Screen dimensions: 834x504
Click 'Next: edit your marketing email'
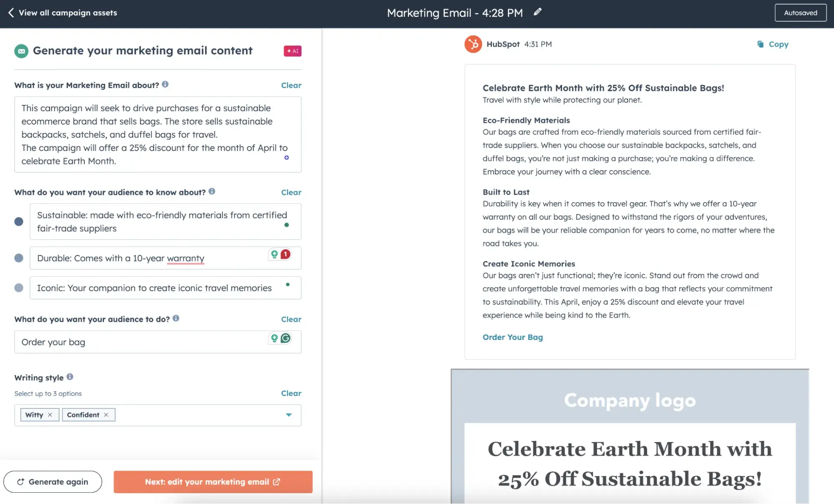click(x=213, y=481)
